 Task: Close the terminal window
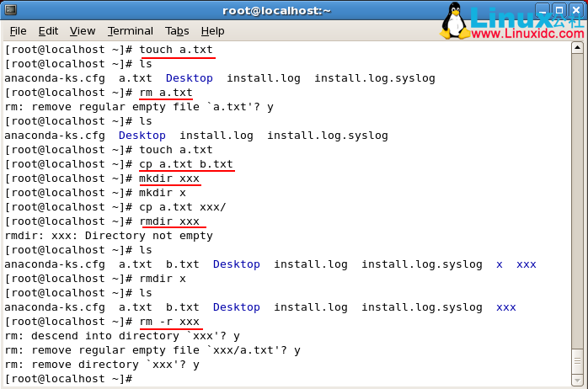point(576,10)
